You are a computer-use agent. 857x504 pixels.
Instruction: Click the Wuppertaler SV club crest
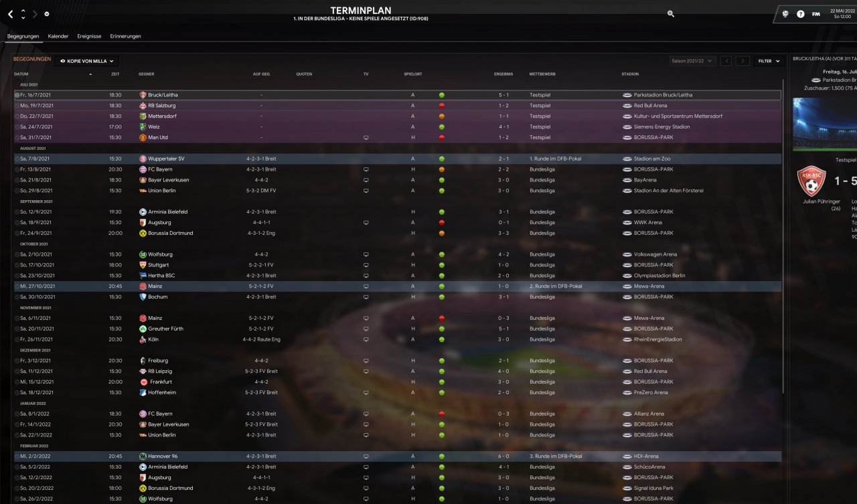(x=143, y=159)
